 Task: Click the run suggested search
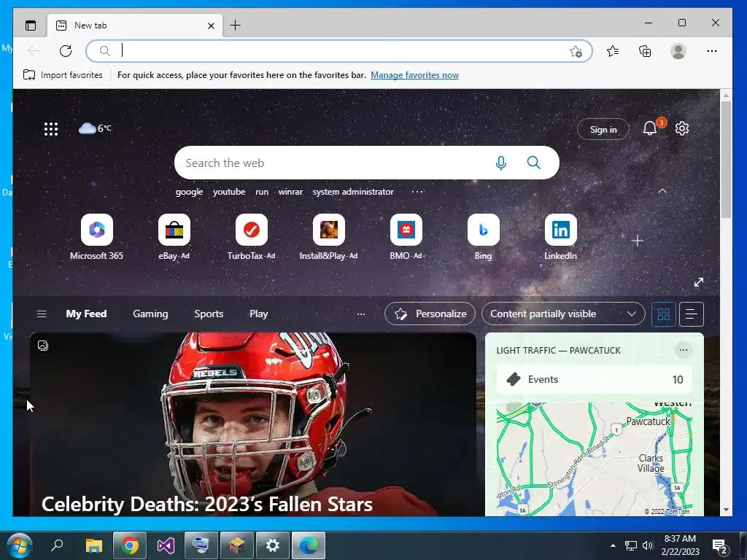click(x=262, y=192)
